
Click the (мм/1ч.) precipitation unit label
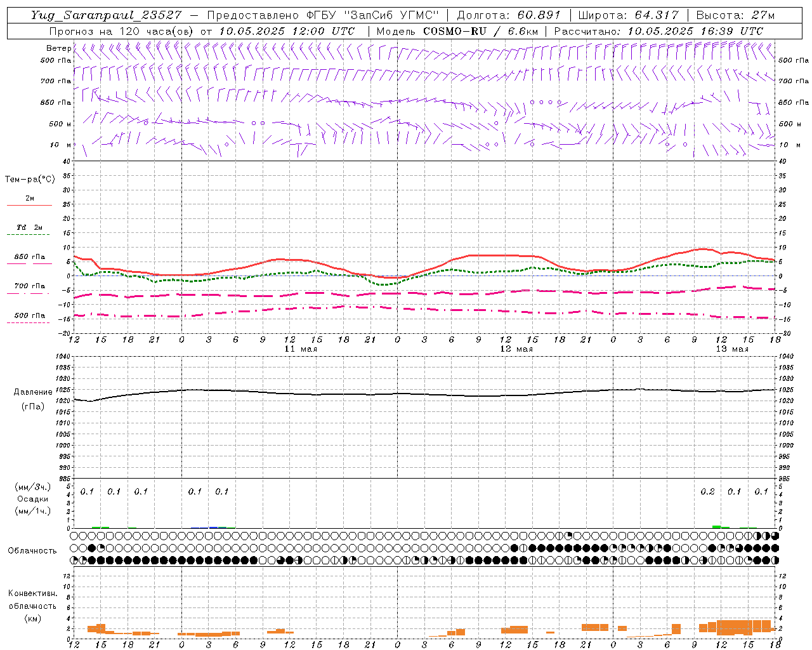coord(33,511)
